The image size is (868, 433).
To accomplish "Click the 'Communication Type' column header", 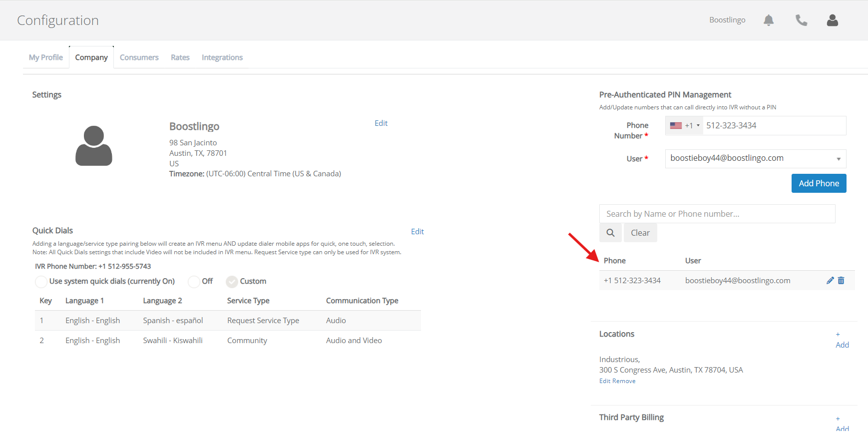I will 362,301.
